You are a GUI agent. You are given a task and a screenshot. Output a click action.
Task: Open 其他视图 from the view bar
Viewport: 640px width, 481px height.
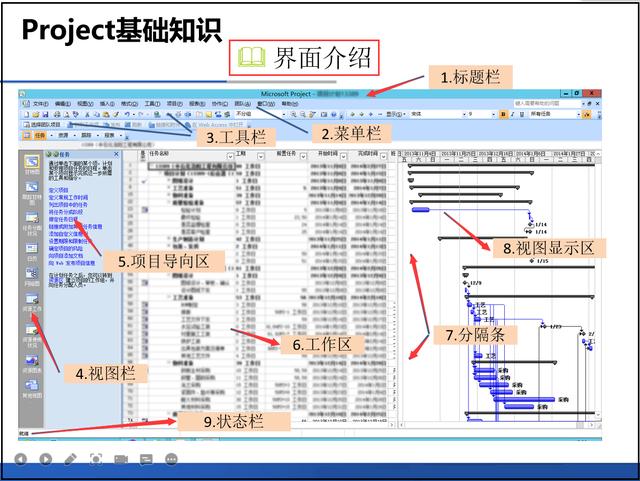[32, 389]
